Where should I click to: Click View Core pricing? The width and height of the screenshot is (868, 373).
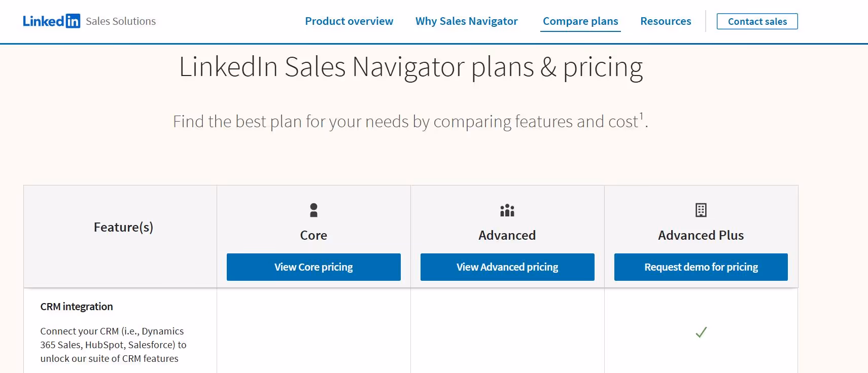pos(313,267)
